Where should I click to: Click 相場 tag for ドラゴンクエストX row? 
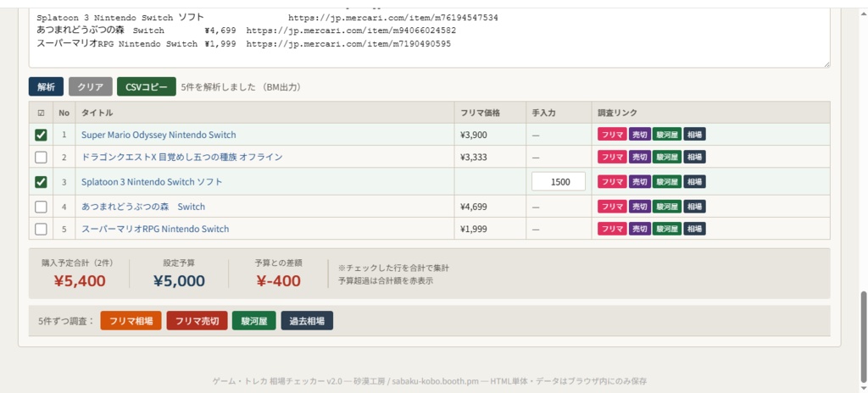click(x=694, y=158)
